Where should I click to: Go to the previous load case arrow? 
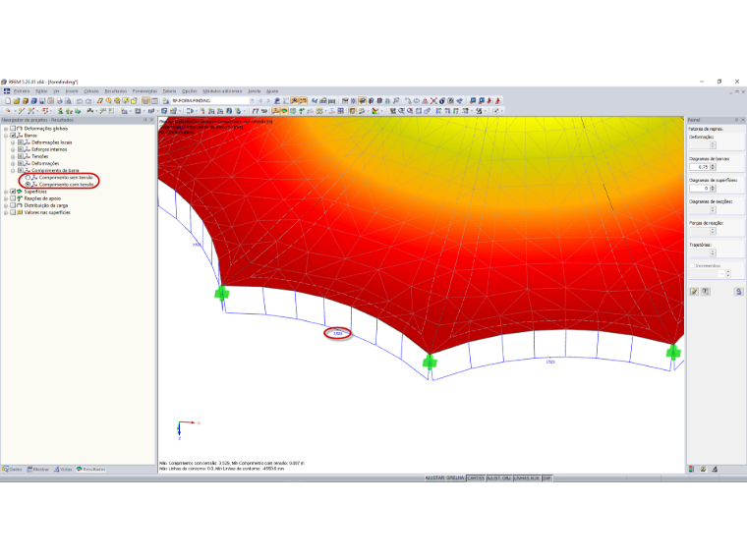[x=260, y=101]
